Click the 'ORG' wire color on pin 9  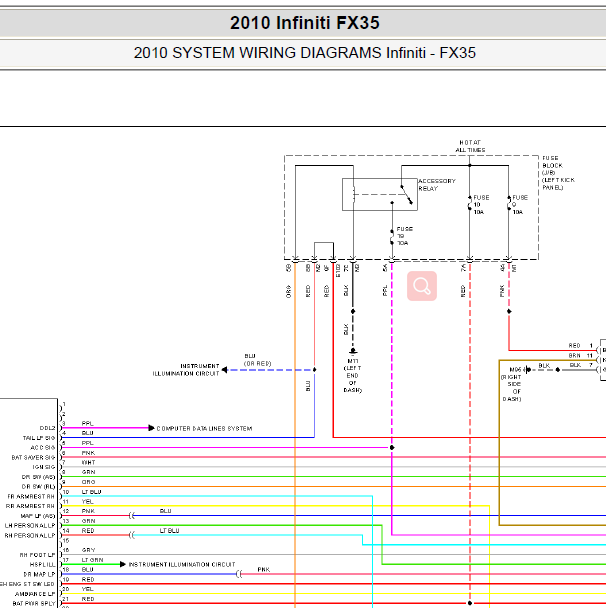pyautogui.click(x=88, y=482)
